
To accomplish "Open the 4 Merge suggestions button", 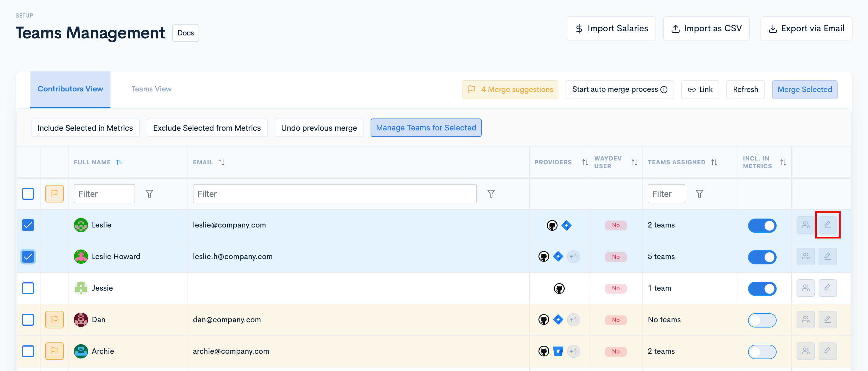I will click(x=510, y=90).
